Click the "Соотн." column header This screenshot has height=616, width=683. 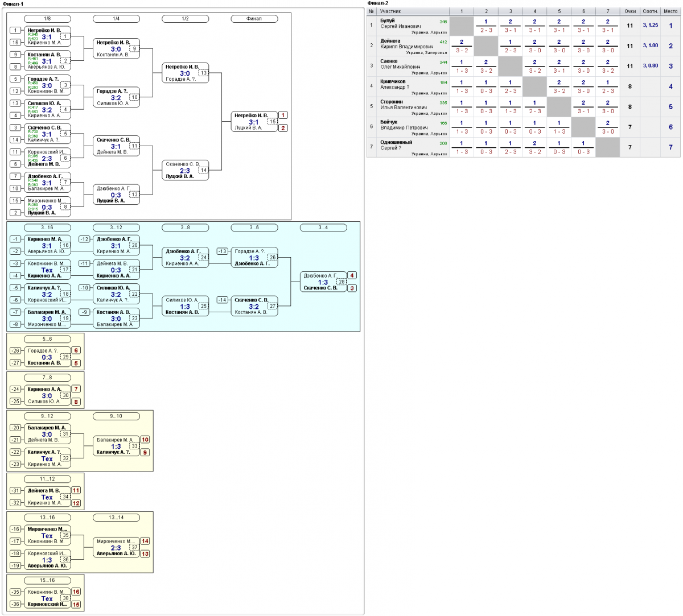(650, 11)
